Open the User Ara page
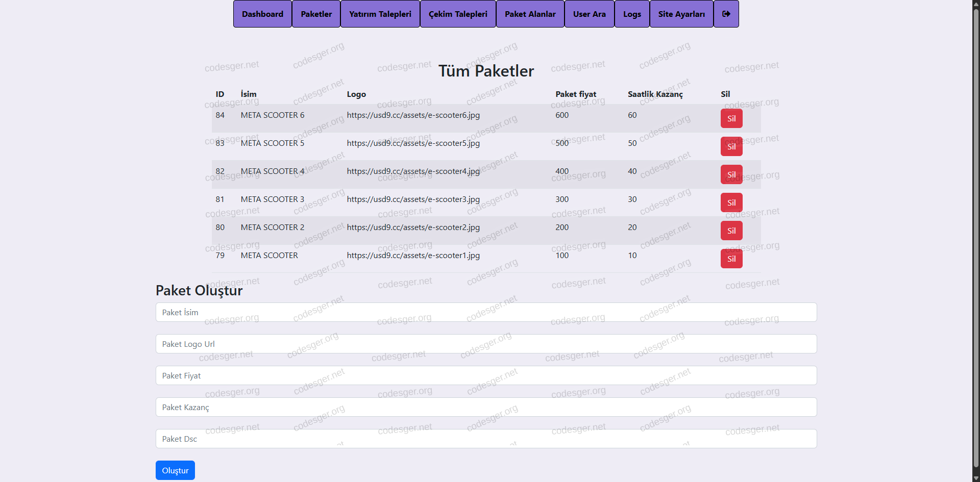Screen dimensions: 980x482 coord(589,14)
